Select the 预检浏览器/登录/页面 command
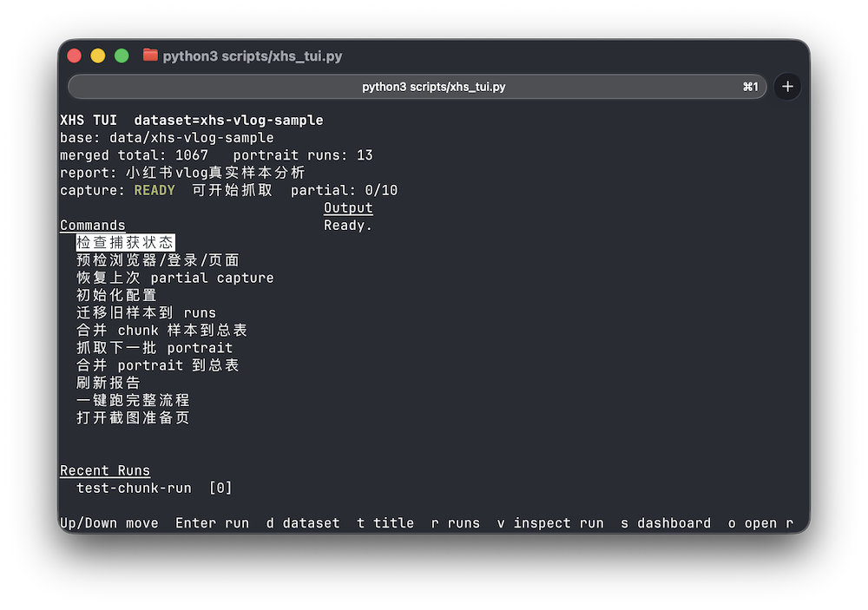Screen dimensions: 868x610 point(157,260)
